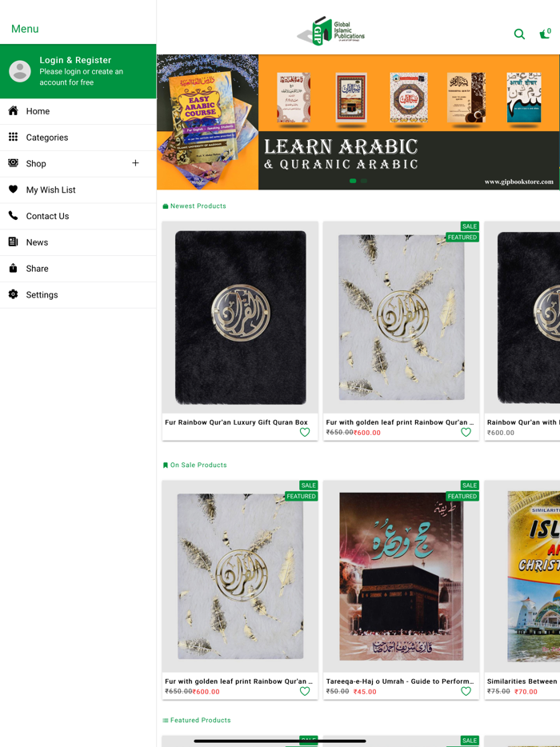Open the search icon in header

pyautogui.click(x=519, y=34)
